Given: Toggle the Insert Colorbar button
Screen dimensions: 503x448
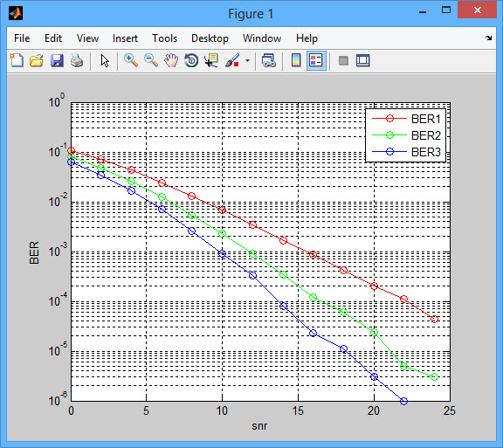Looking at the screenshot, I should click(296, 60).
